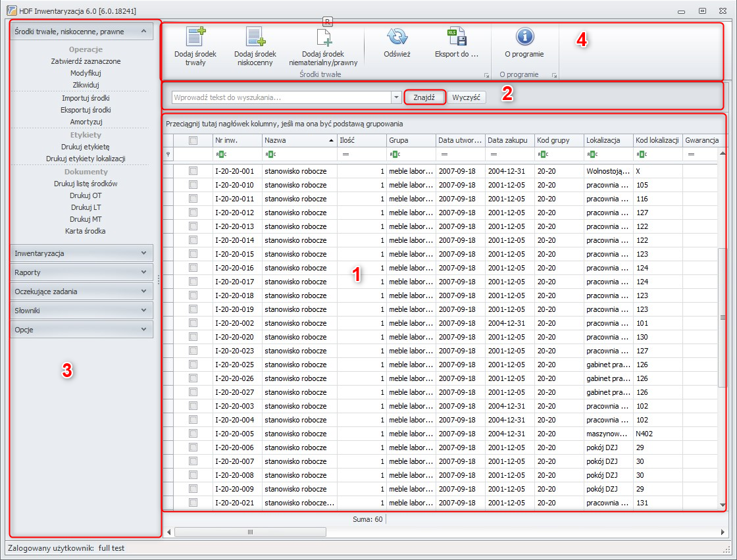Click Drukuj etykiety lokalizacji link
Image resolution: width=737 pixels, height=560 pixels.
(x=86, y=159)
